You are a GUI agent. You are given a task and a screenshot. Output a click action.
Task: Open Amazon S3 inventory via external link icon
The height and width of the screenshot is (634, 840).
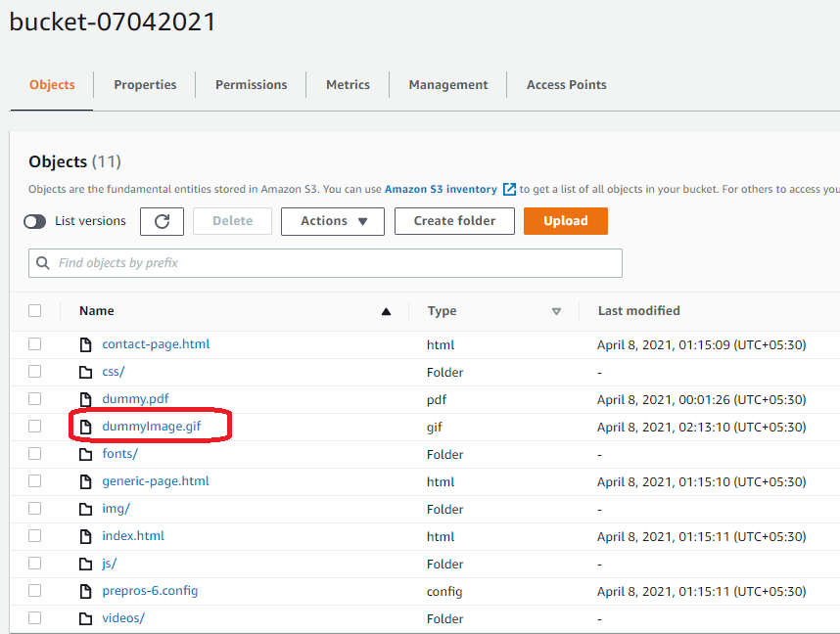pyautogui.click(x=508, y=189)
